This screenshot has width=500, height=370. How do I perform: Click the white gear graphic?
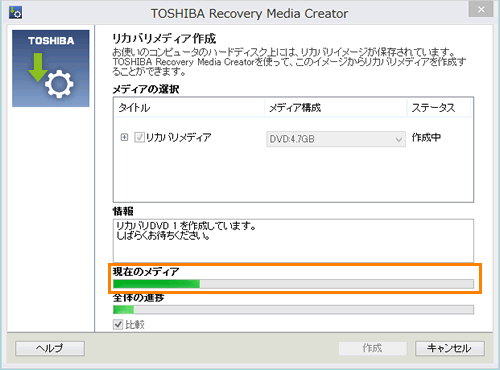point(59,84)
